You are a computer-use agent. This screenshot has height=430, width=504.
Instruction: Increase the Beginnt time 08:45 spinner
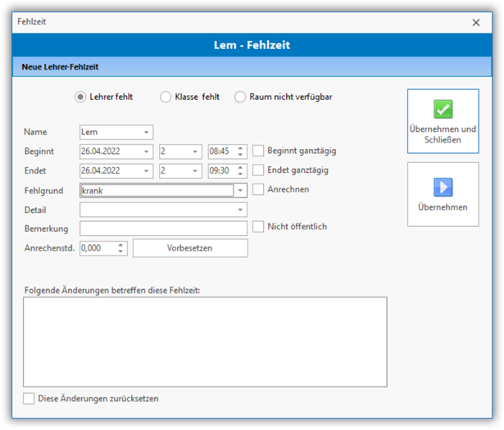click(240, 148)
